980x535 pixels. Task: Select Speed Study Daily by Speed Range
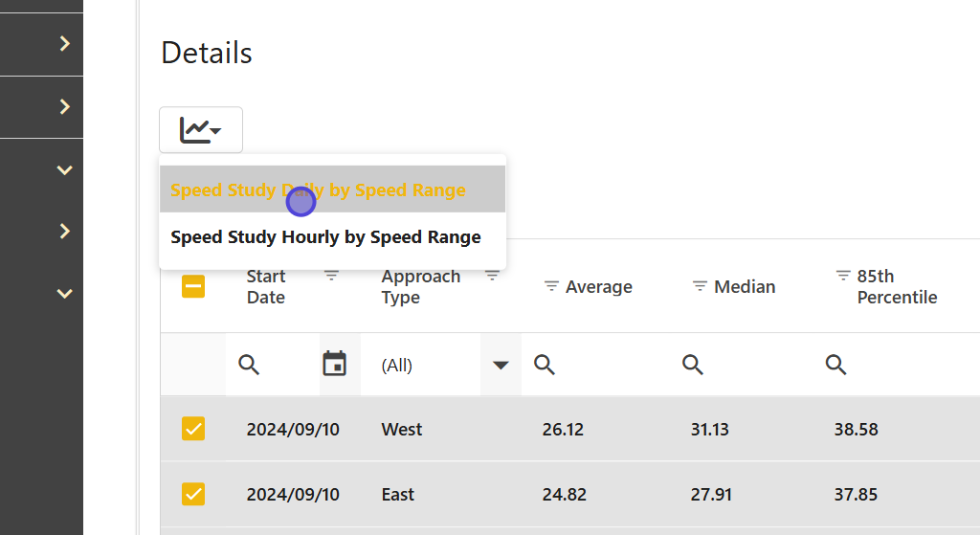[318, 190]
